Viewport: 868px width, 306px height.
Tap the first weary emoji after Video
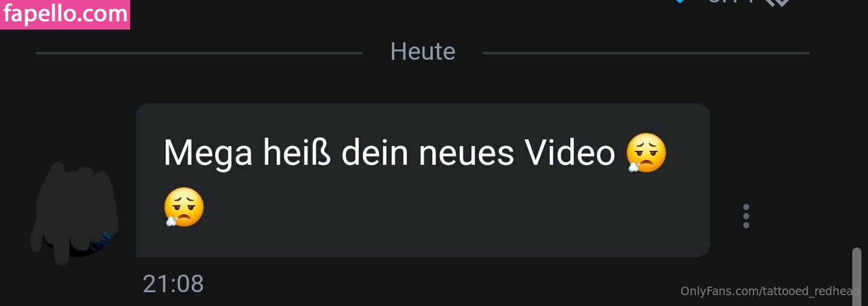coord(646,153)
